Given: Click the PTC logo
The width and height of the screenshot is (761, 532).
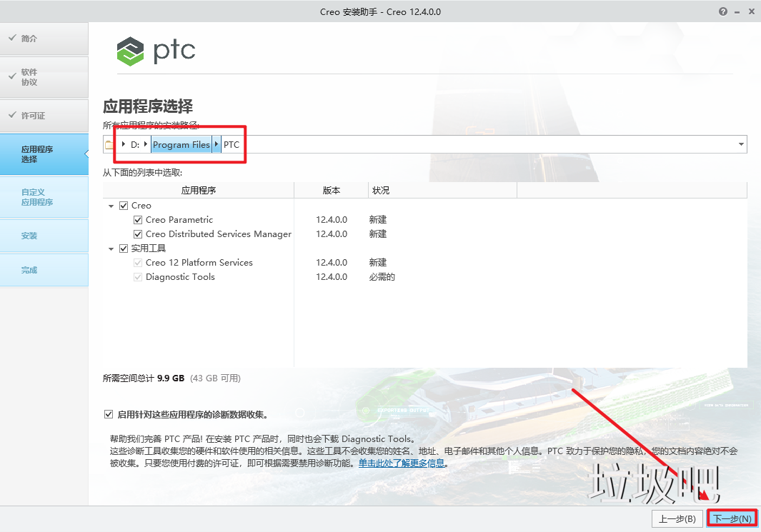Looking at the screenshot, I should click(156, 51).
